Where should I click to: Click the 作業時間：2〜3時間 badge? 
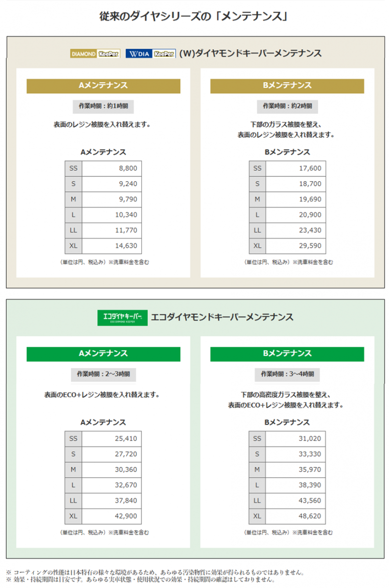(x=103, y=374)
